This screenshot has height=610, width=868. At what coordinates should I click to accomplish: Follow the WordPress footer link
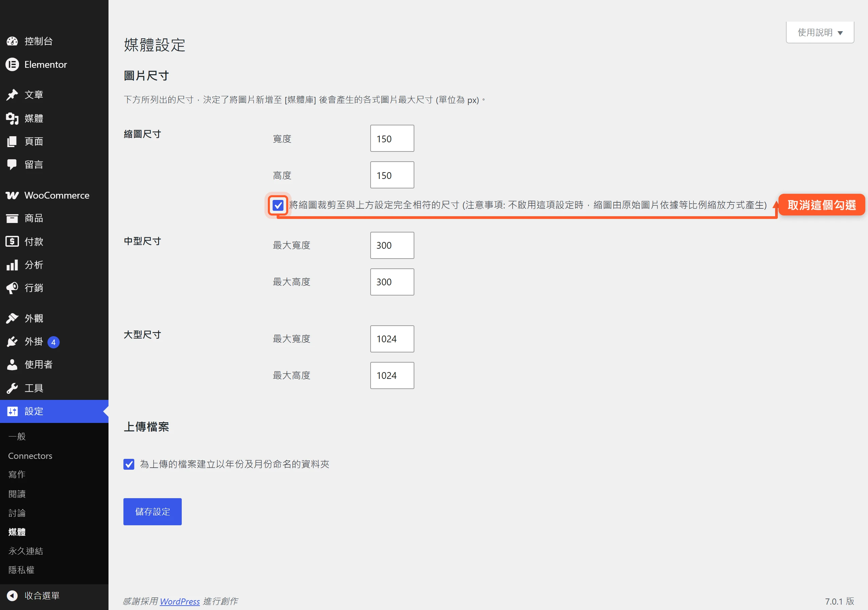180,601
